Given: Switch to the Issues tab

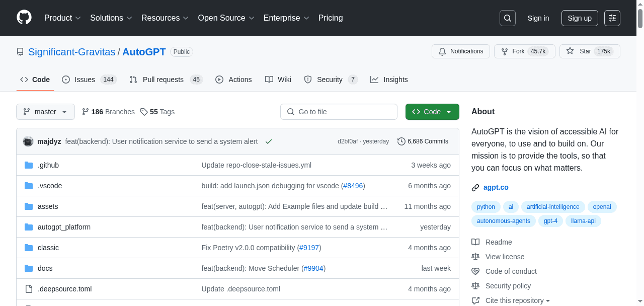Looking at the screenshot, I should [x=90, y=80].
